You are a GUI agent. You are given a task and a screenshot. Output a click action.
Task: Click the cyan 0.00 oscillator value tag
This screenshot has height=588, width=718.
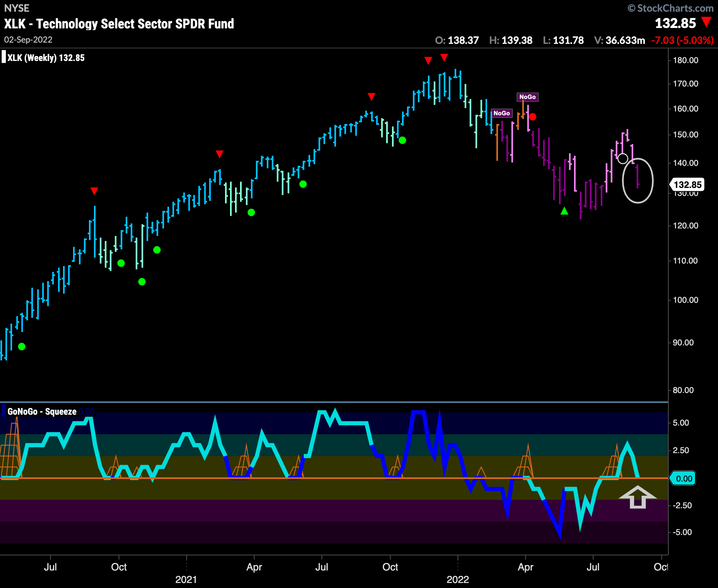pos(683,479)
